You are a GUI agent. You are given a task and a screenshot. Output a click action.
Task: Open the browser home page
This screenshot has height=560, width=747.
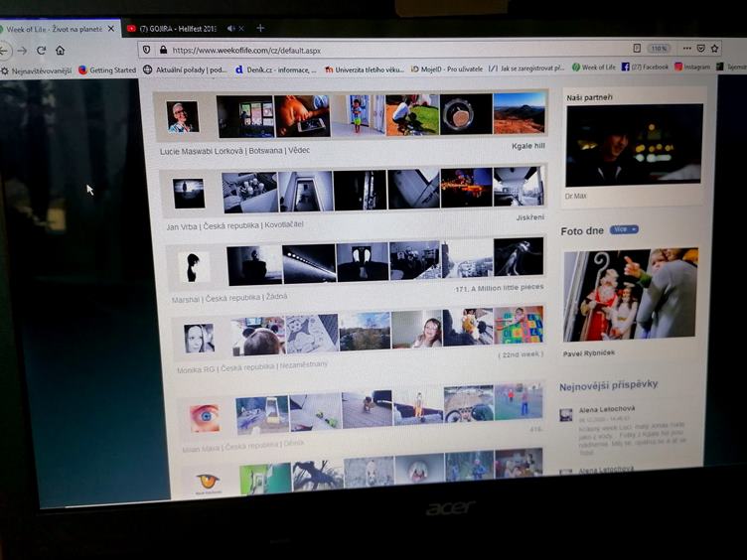[60, 50]
